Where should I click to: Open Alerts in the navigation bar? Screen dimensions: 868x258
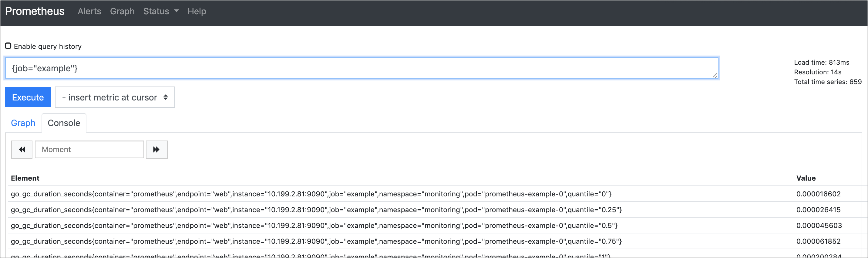[89, 11]
